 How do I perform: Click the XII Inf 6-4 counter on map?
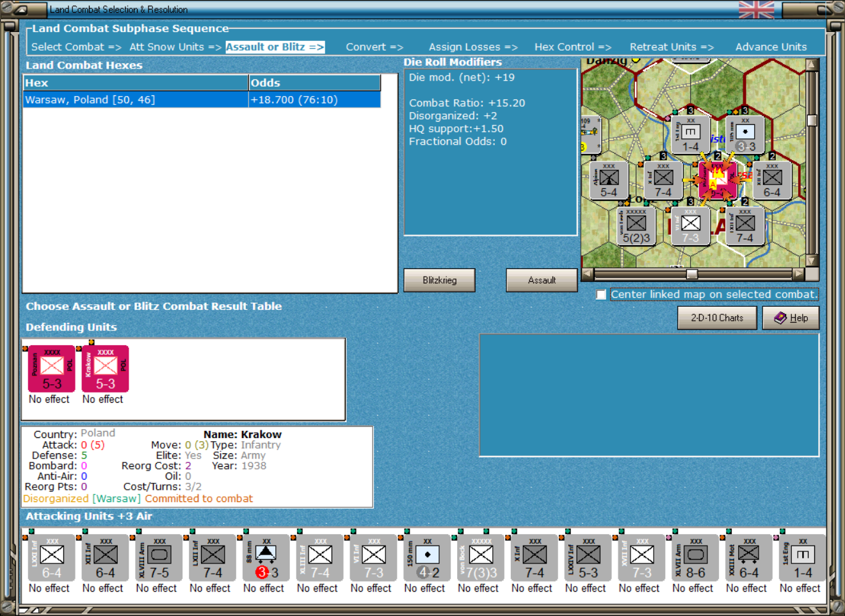pyautogui.click(x=772, y=181)
